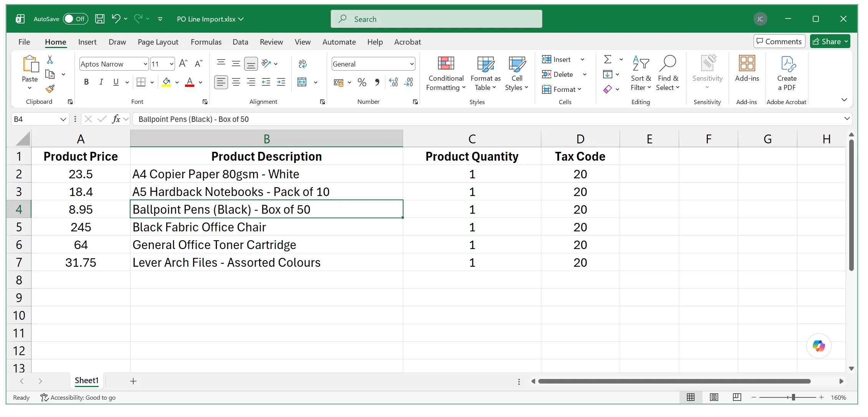Click the Save disk icon
The height and width of the screenshot is (417, 868).
pyautogui.click(x=100, y=19)
